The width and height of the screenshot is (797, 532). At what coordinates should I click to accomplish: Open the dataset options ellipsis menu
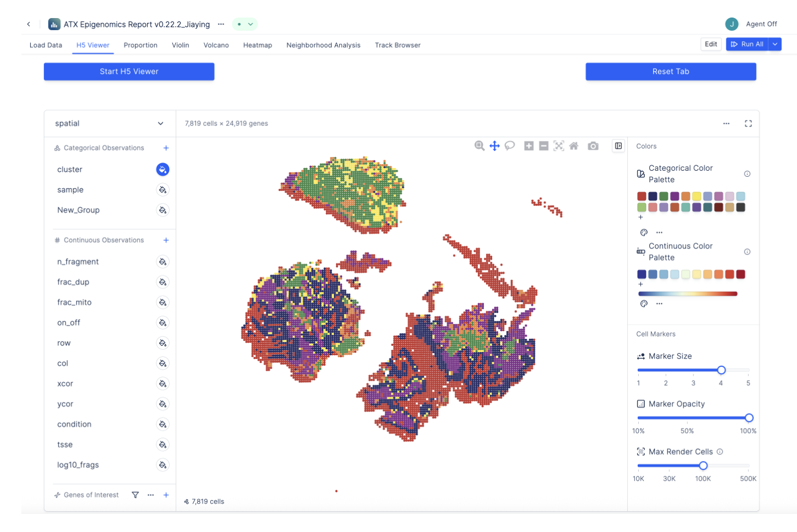(726, 123)
